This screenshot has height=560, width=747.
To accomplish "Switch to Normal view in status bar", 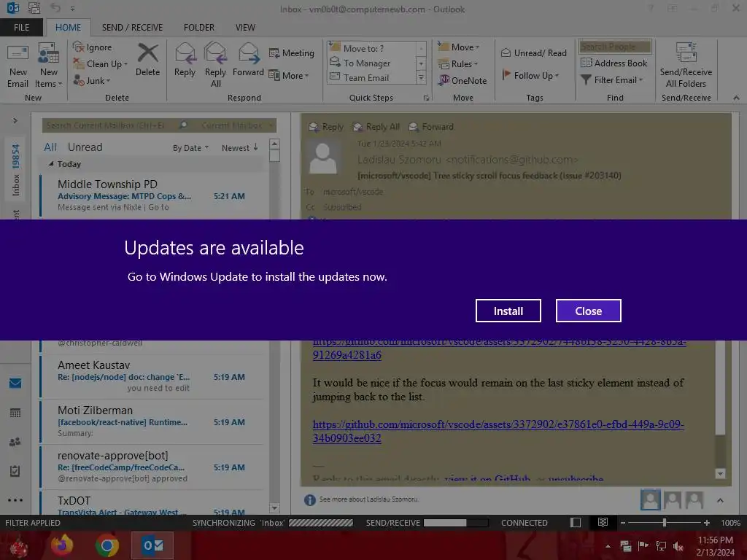I will pyautogui.click(x=576, y=523).
